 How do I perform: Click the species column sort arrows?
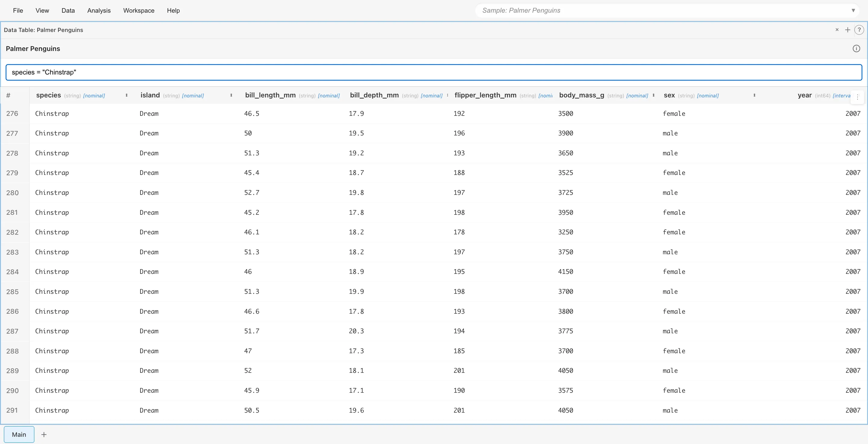pyautogui.click(x=127, y=95)
